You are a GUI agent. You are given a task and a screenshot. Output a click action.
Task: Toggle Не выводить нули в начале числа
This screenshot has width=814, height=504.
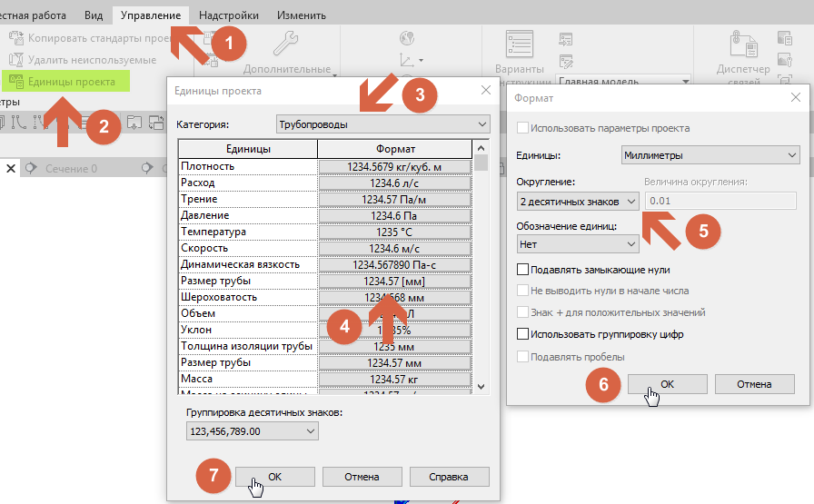[522, 291]
